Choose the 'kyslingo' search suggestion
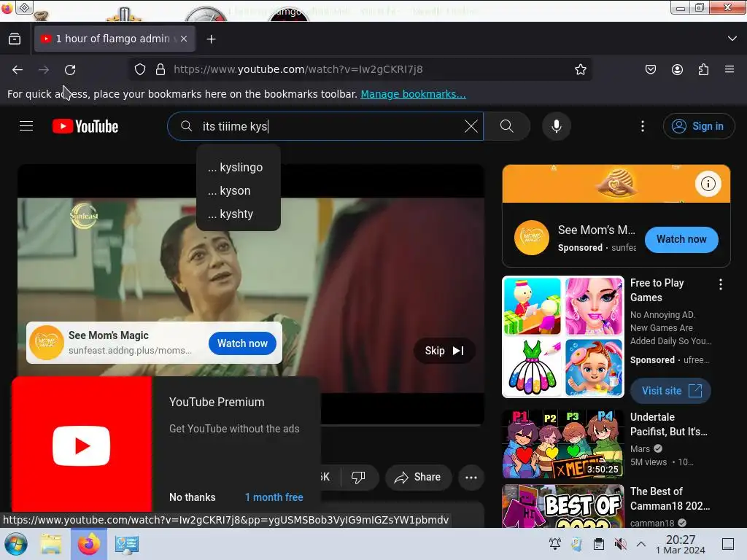Image resolution: width=747 pixels, height=560 pixels. (x=239, y=167)
